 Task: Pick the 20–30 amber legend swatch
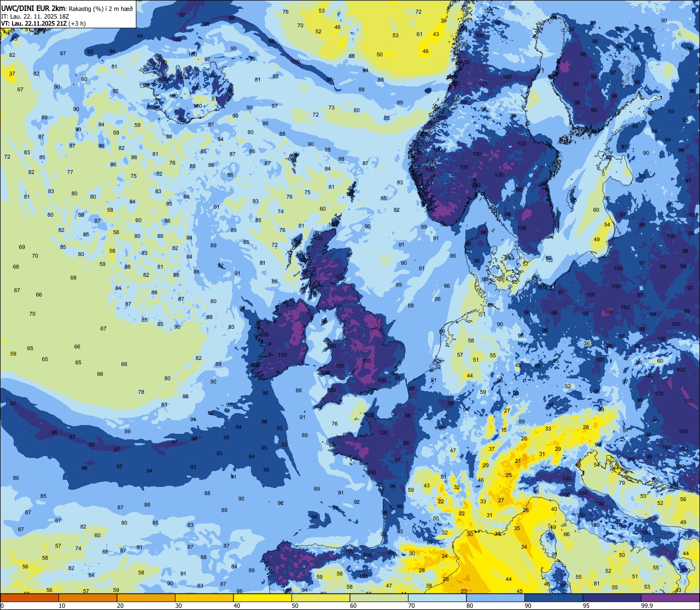[146, 598]
